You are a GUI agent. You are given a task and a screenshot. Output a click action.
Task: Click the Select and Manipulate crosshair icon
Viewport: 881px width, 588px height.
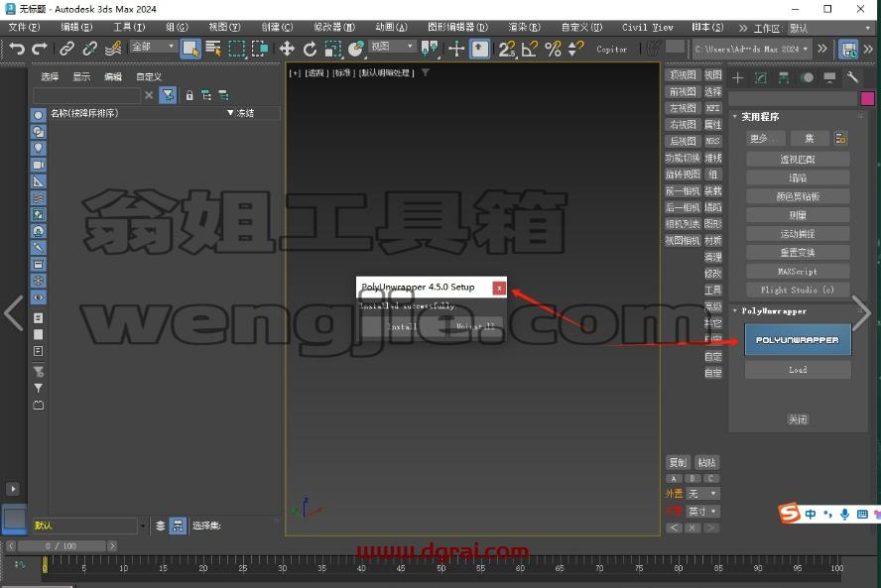pos(456,49)
